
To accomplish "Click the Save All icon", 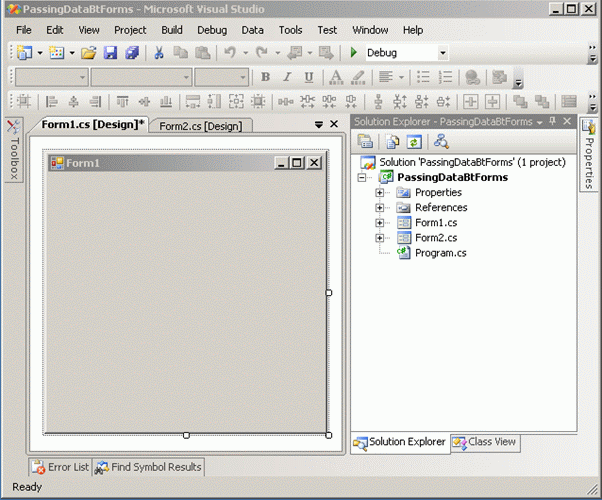I will (132, 53).
